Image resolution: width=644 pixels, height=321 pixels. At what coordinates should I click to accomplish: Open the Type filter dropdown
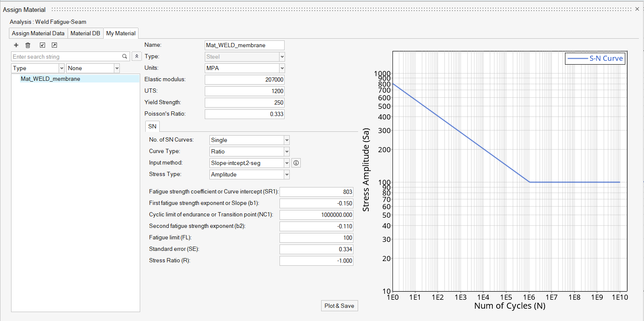pos(38,68)
